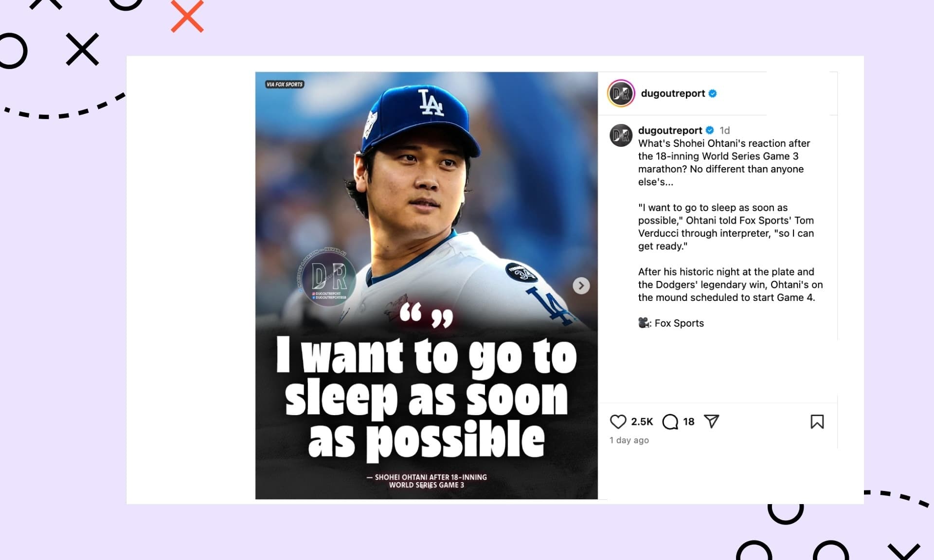
Task: Click the '1 day ago' post date
Action: [629, 440]
